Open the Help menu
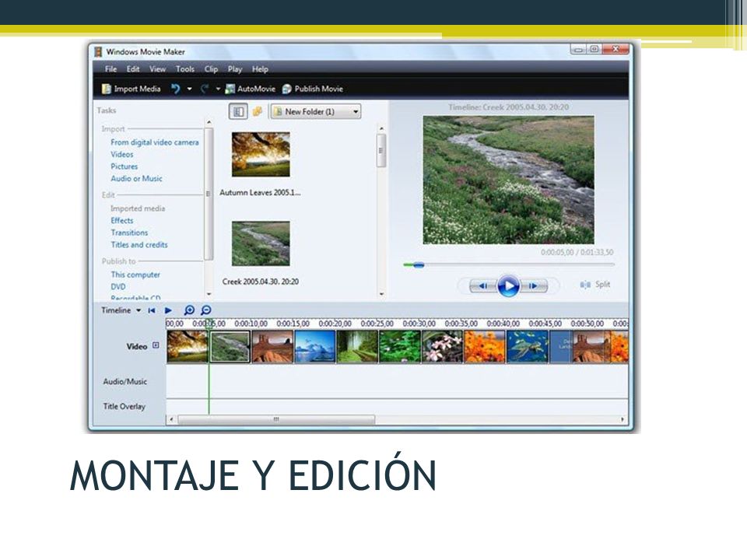This screenshot has height=560, width=747. click(x=260, y=69)
